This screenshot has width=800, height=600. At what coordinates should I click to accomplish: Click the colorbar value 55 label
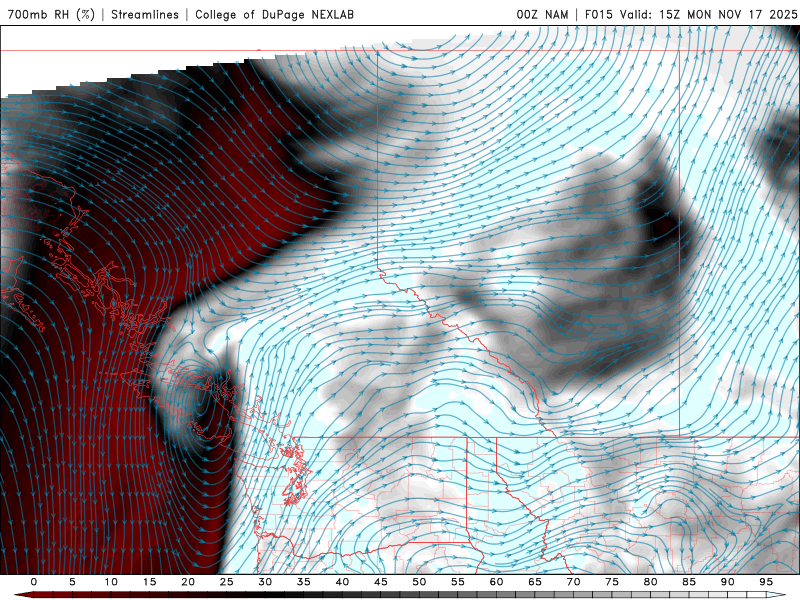pos(458,582)
